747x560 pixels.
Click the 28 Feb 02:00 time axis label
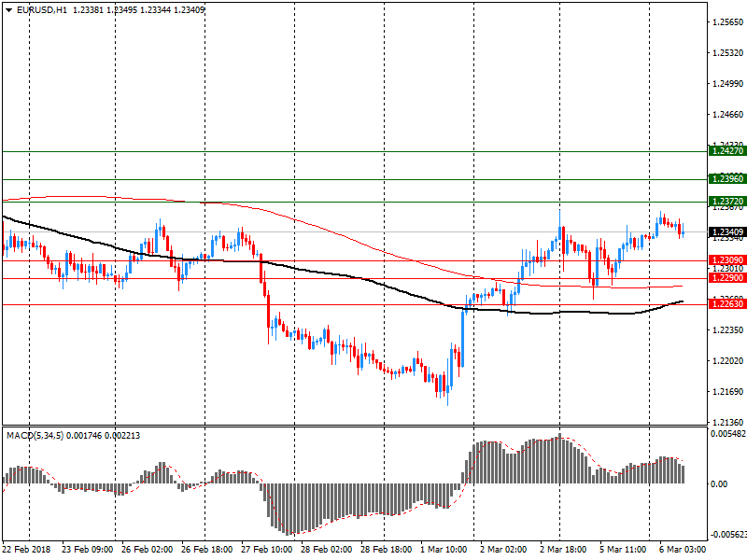click(326, 550)
